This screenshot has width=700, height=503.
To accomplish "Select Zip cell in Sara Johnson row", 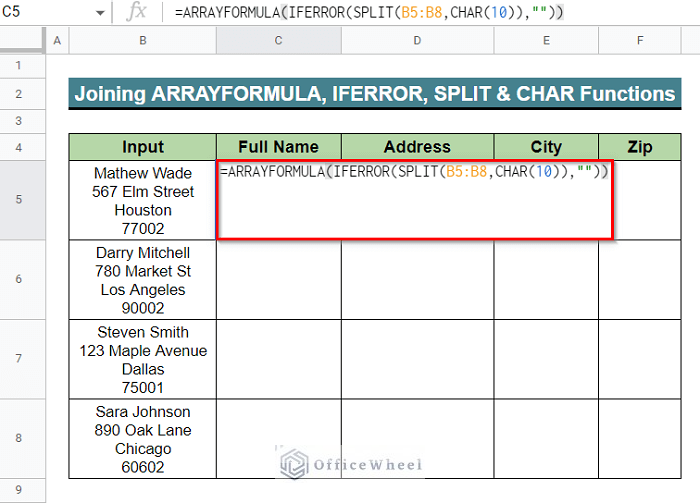I will (640, 439).
